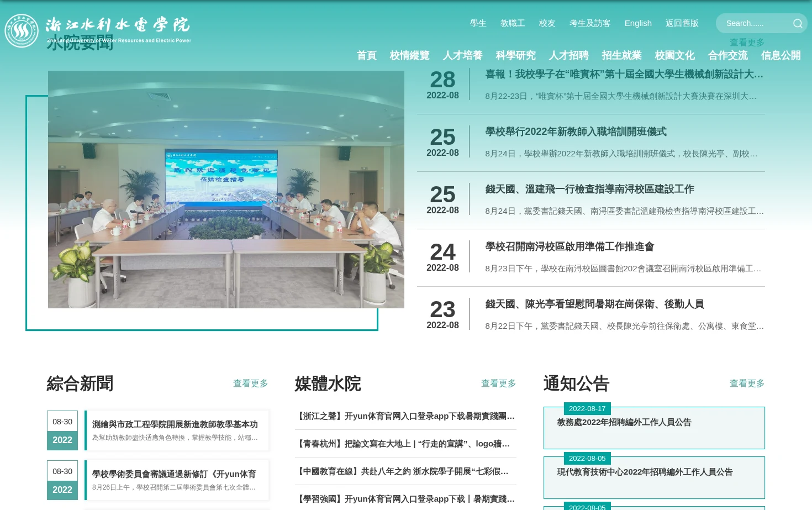The height and width of the screenshot is (510, 812).
Task: Open 現代教育技術中心2022年招聘編外工作人員公告 notice
Action: click(645, 472)
